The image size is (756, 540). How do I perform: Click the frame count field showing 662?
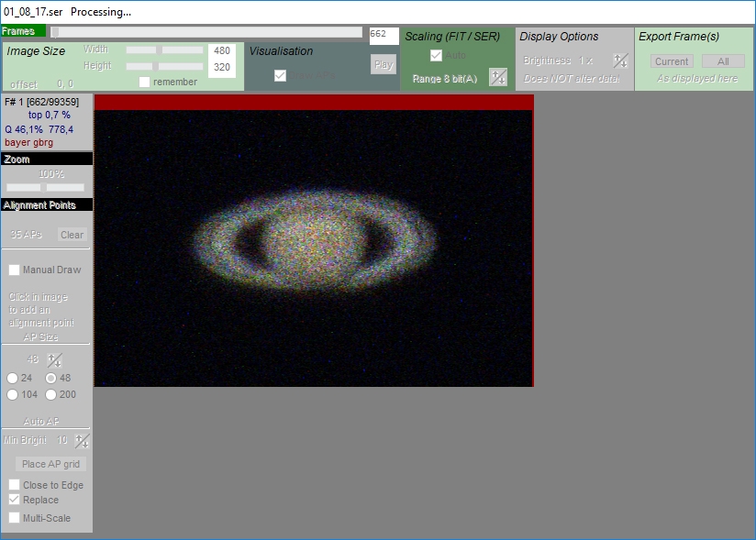click(x=384, y=36)
